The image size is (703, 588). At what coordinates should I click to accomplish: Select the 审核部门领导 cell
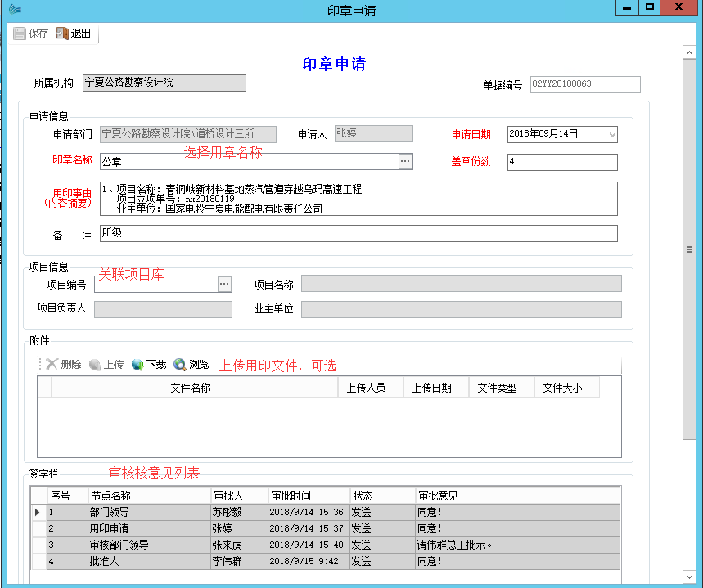[149, 545]
